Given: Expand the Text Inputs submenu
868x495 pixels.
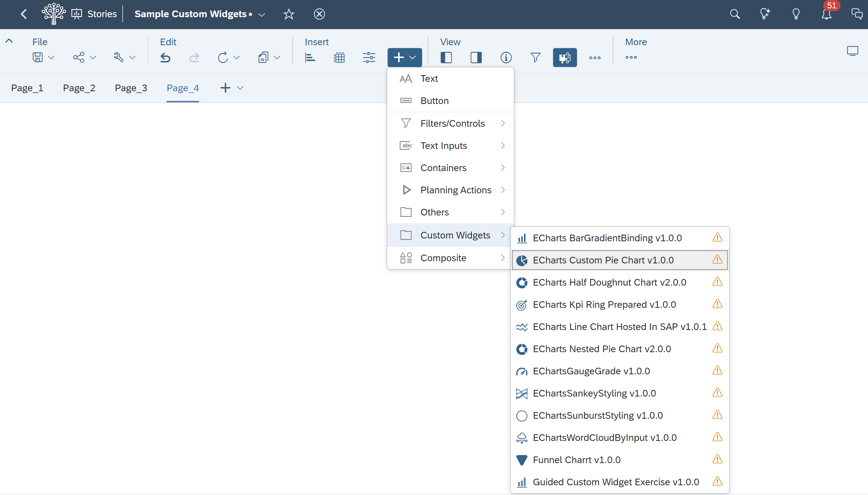Looking at the screenshot, I should (450, 146).
